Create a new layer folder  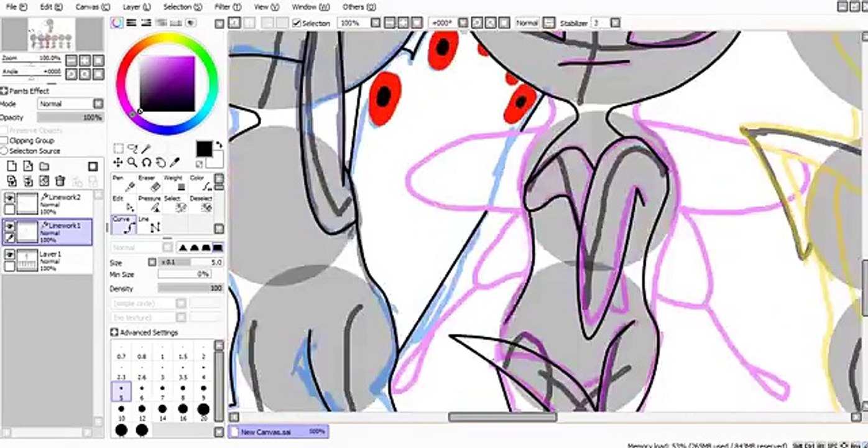[44, 166]
